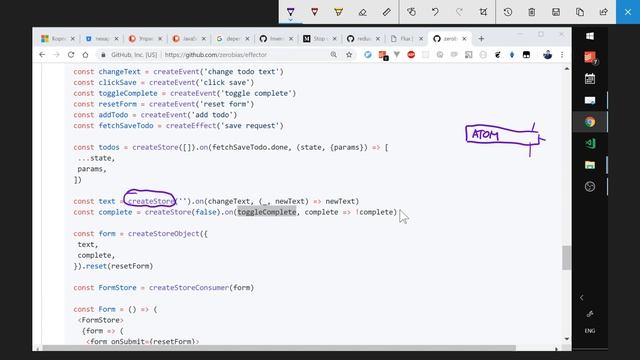Close the active 'zerob' tab
The height and width of the screenshot is (360, 640).
tap(464, 39)
